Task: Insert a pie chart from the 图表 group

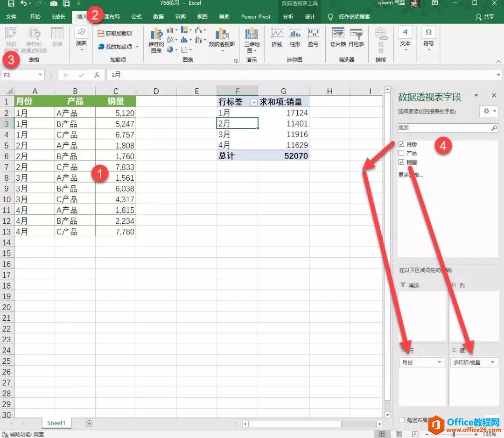Action: pos(170,48)
